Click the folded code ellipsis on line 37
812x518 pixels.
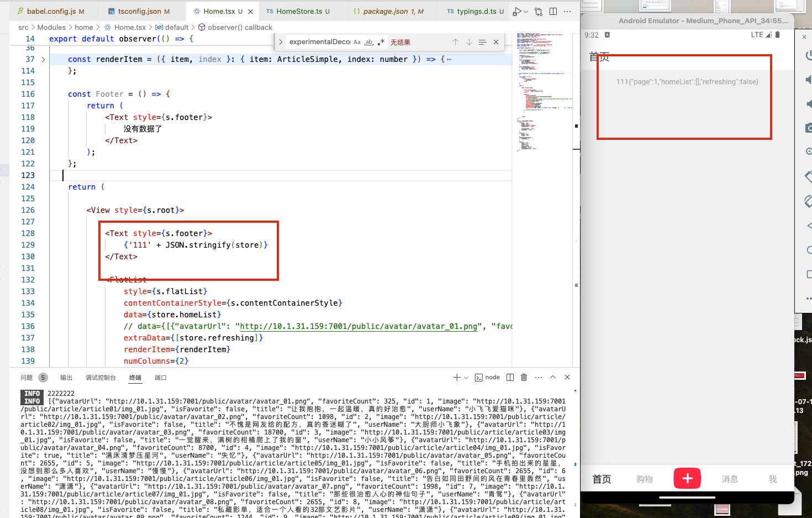(449, 59)
